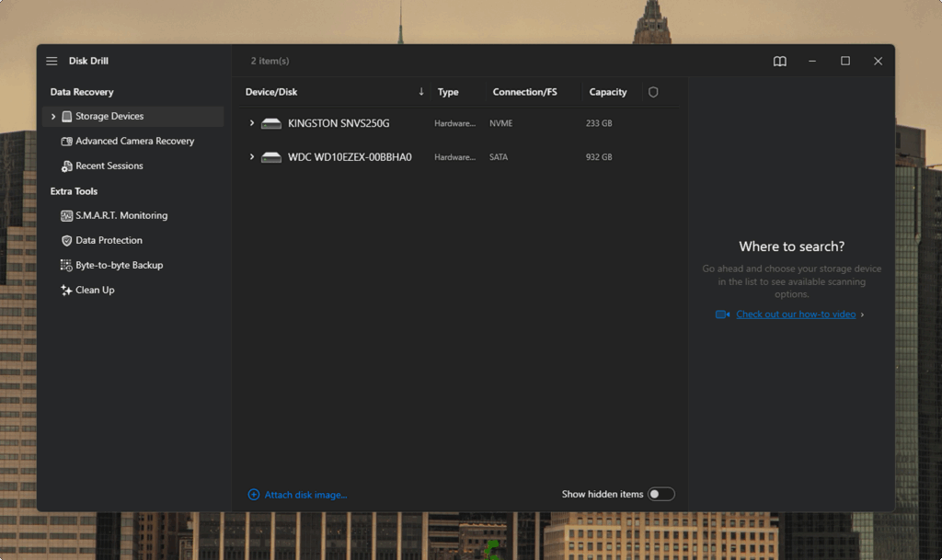Close the Disk Drill window
This screenshot has height=560, width=942.
point(878,61)
